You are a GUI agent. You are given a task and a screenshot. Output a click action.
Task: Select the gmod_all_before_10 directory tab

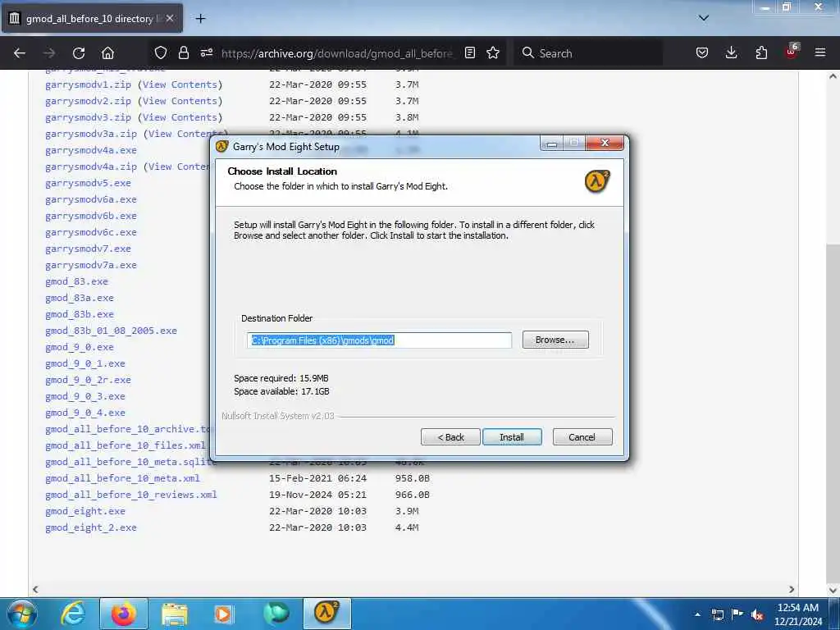coord(93,18)
